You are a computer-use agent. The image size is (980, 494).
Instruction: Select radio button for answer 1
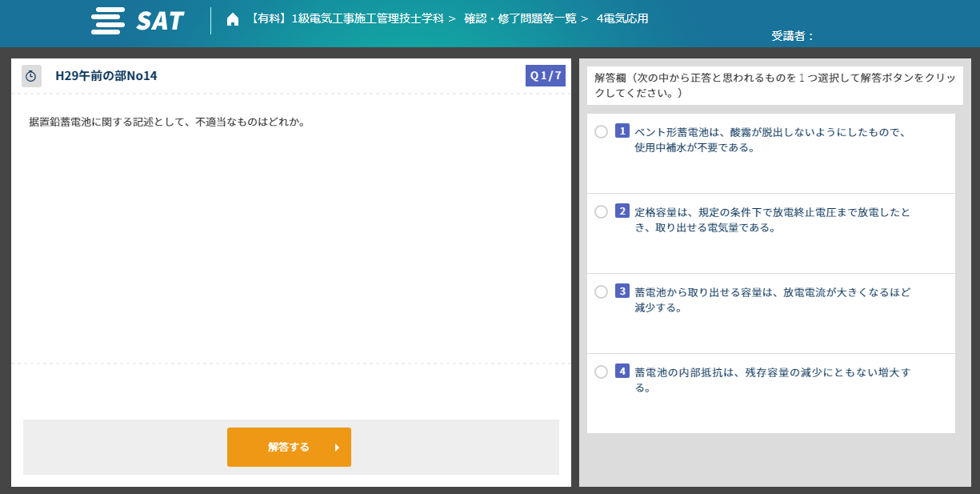[x=602, y=131]
